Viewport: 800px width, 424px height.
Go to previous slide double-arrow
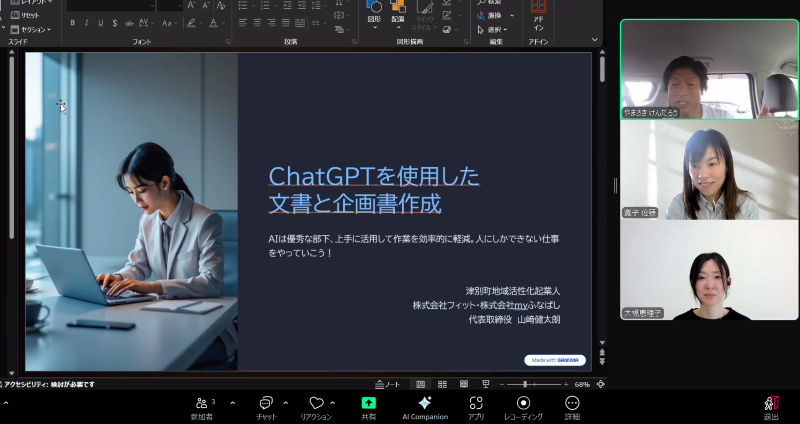(x=602, y=353)
